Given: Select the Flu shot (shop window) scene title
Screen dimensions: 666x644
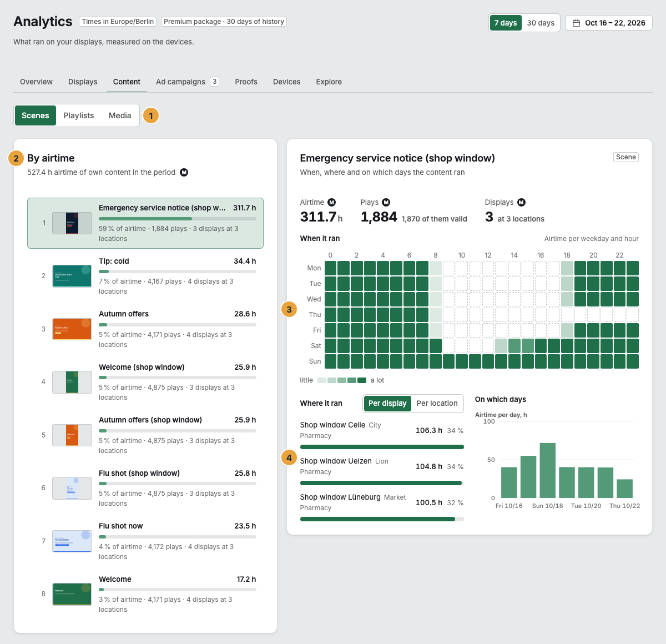Looking at the screenshot, I should 139,474.
